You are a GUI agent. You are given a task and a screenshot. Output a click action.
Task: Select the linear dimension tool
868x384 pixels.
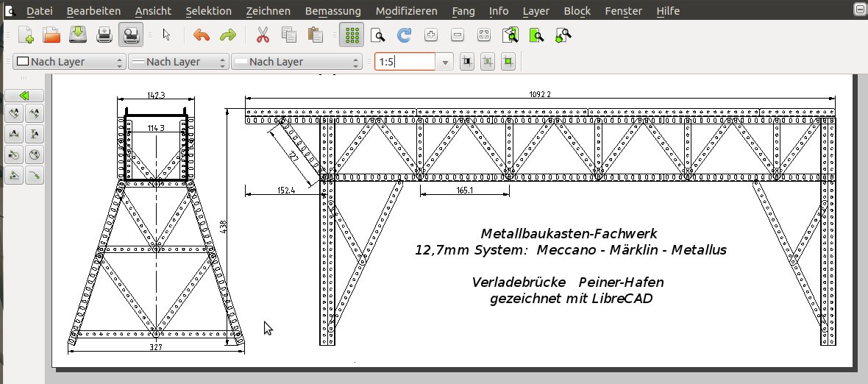[35, 113]
